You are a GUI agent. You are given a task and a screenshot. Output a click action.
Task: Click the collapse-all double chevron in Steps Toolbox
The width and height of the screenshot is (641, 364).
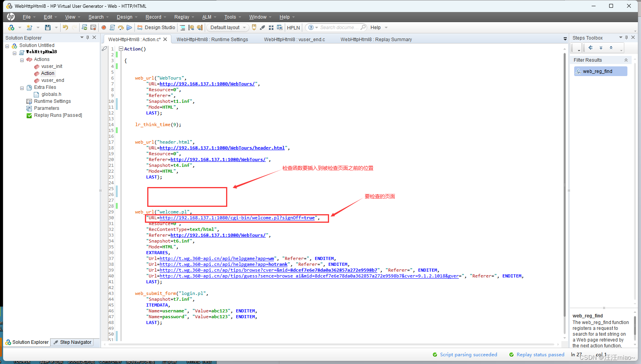point(611,48)
